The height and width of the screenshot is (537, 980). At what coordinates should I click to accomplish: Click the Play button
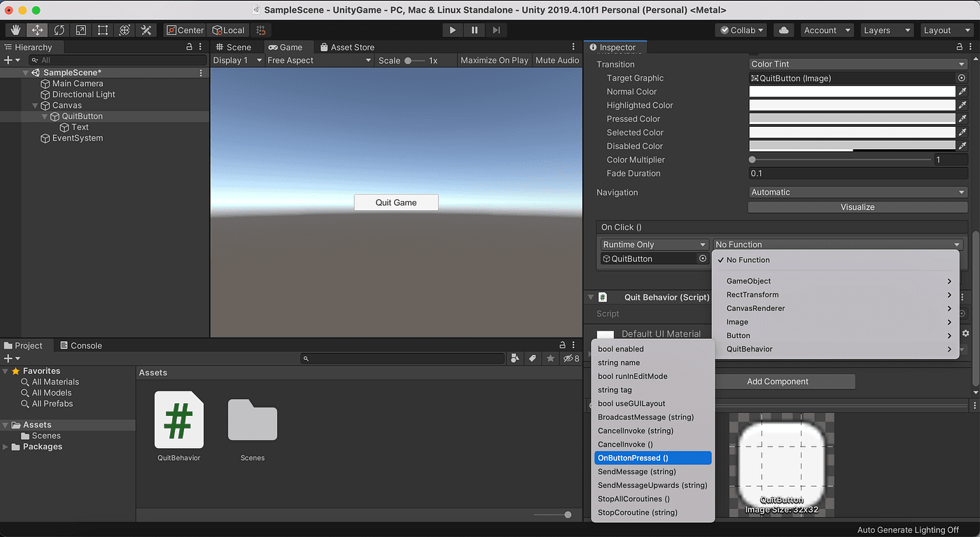coord(453,30)
